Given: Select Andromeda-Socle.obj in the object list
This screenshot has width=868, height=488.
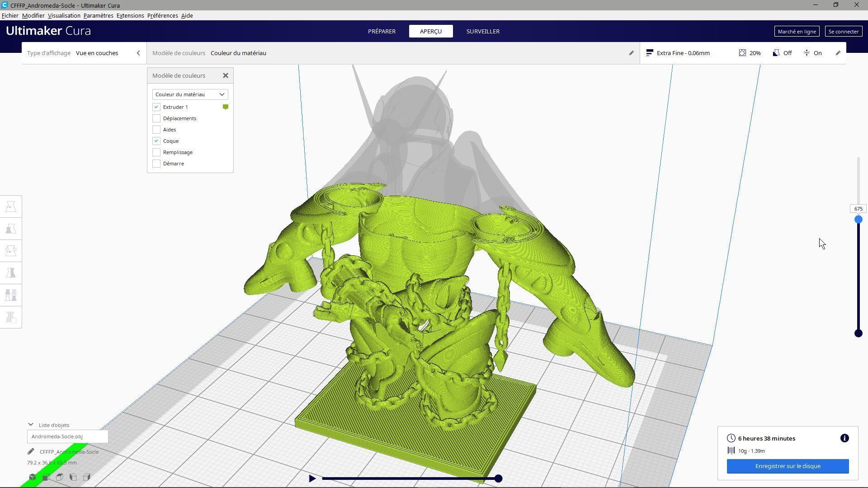Looking at the screenshot, I should coord(67,436).
